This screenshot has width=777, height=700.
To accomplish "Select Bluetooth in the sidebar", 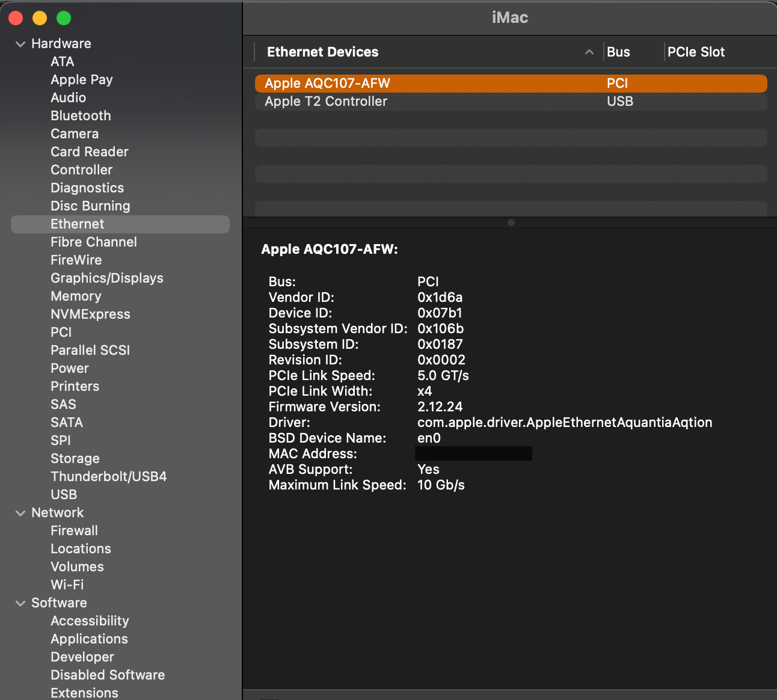I will click(81, 116).
